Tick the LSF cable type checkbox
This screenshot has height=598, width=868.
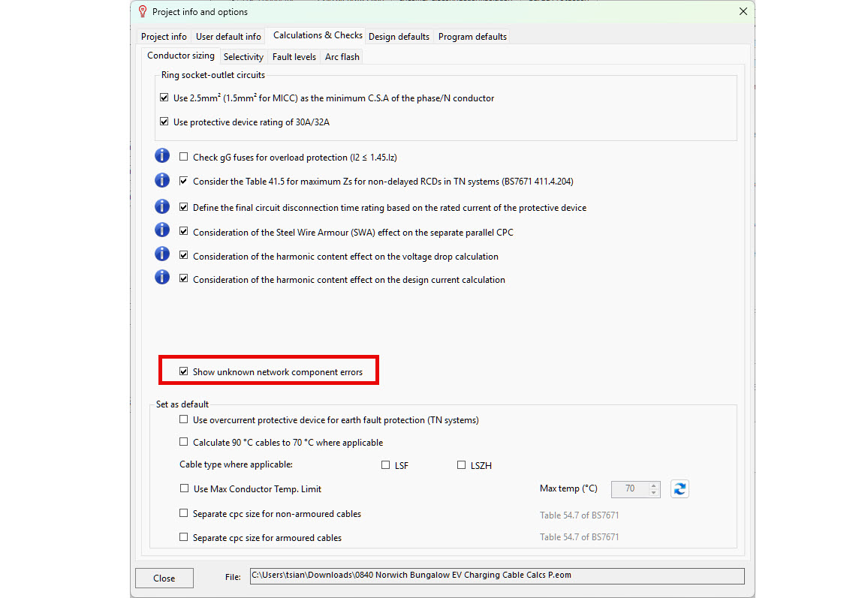pos(386,465)
